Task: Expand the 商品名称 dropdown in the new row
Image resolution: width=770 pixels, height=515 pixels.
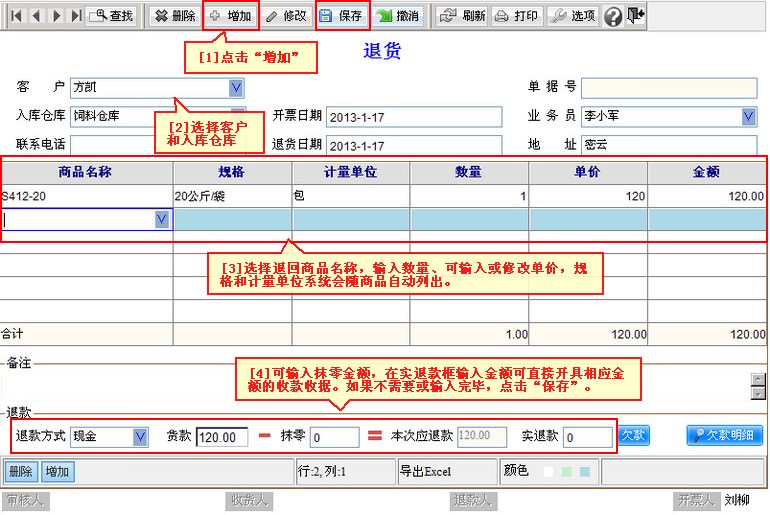Action: coord(162,219)
